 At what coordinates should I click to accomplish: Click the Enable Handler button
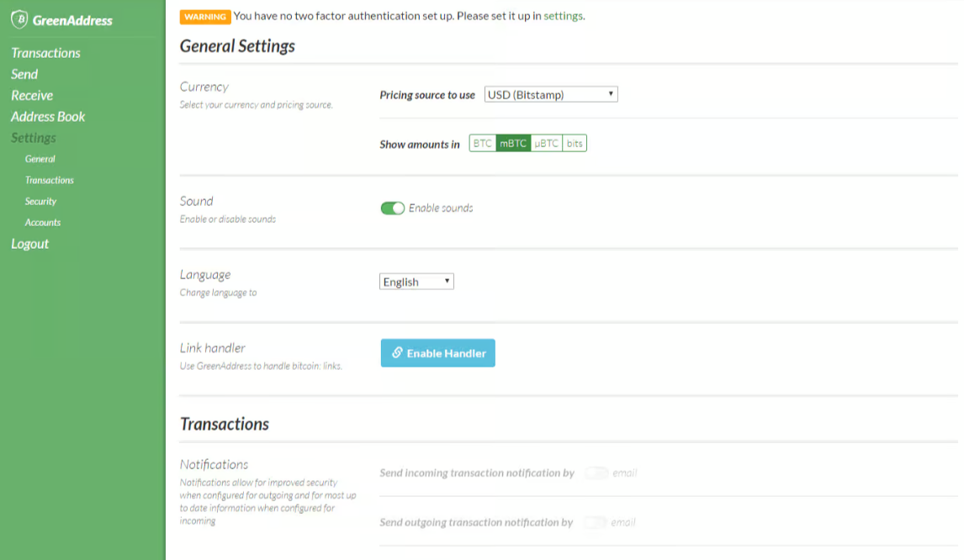coord(437,353)
